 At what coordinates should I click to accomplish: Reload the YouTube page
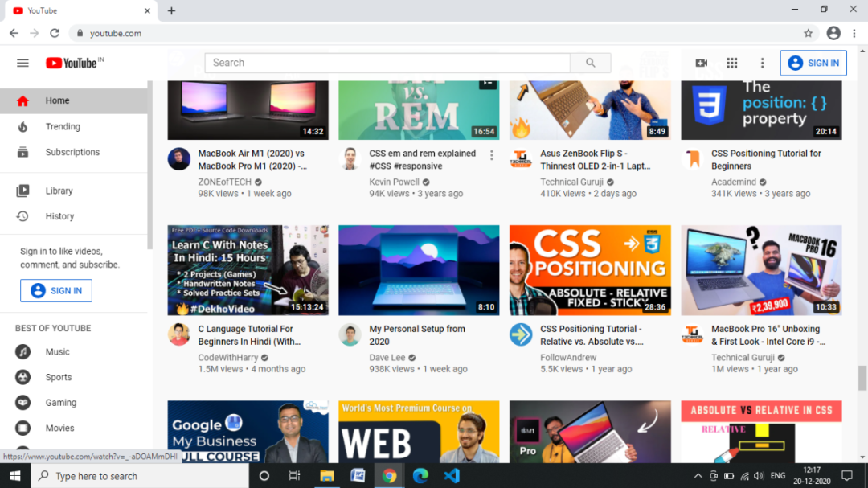coord(55,33)
